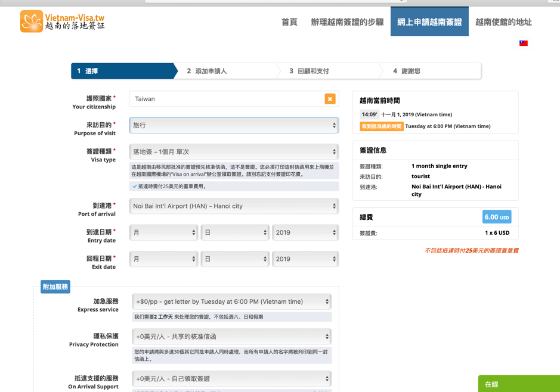
Task: Open the 簽證種類 visa type dropdown
Action: click(x=234, y=152)
